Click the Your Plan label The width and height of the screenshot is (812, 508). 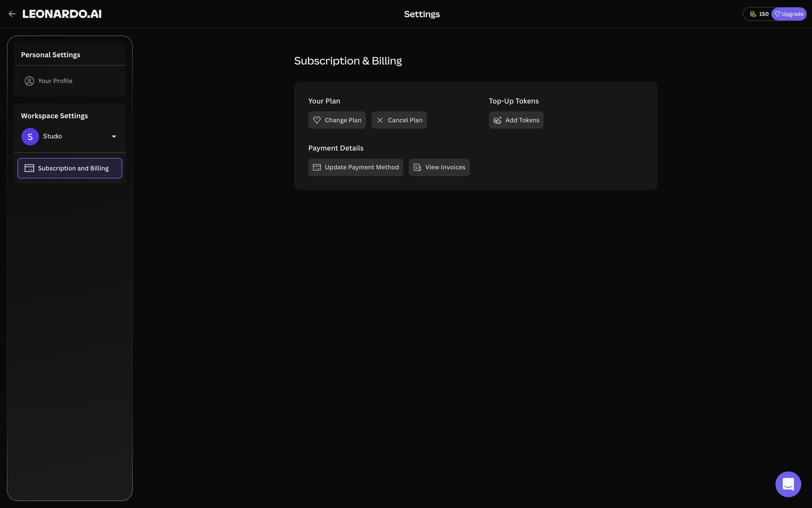tap(324, 101)
